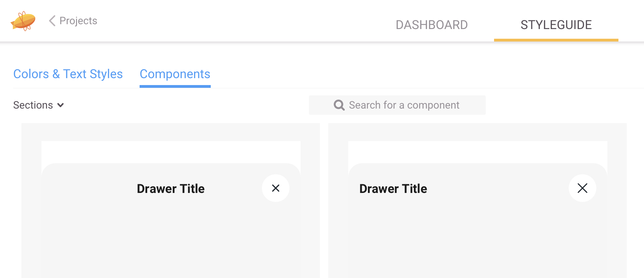The image size is (644, 278).
Task: Click inside the component search field
Action: (404, 105)
